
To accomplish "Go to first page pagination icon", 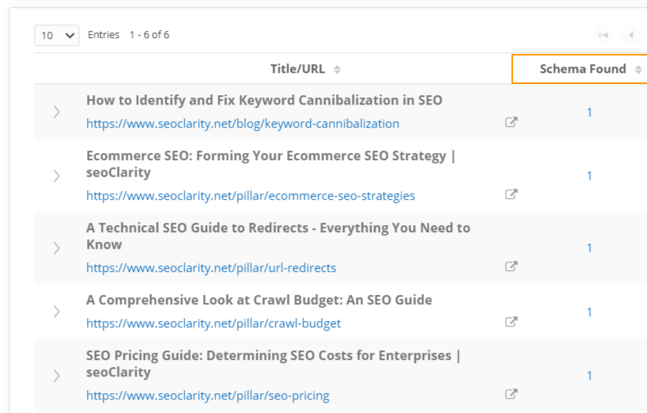I will [603, 35].
